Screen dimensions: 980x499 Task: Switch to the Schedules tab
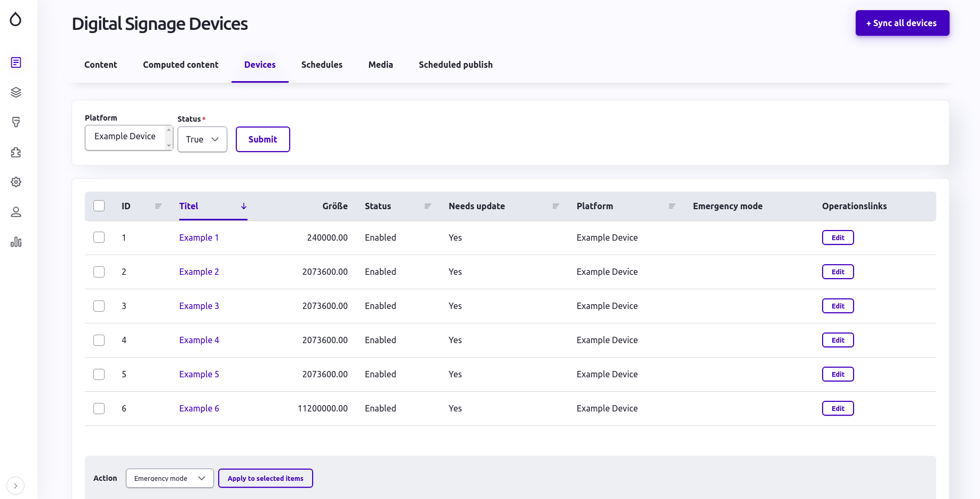click(322, 65)
